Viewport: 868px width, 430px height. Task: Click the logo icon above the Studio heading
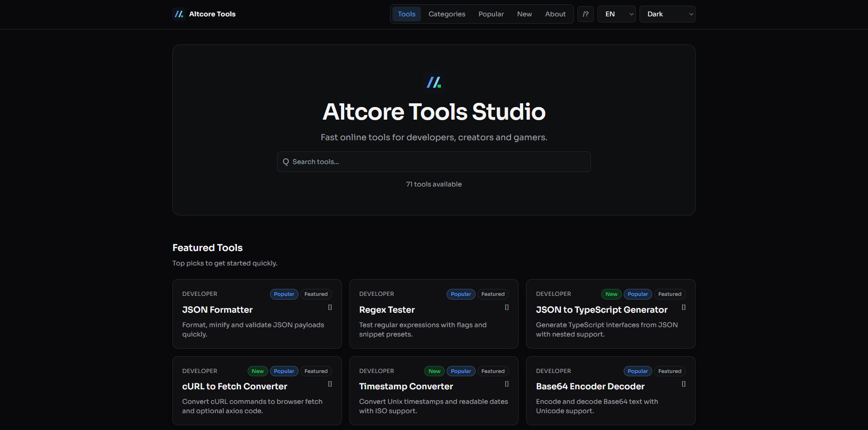click(434, 82)
